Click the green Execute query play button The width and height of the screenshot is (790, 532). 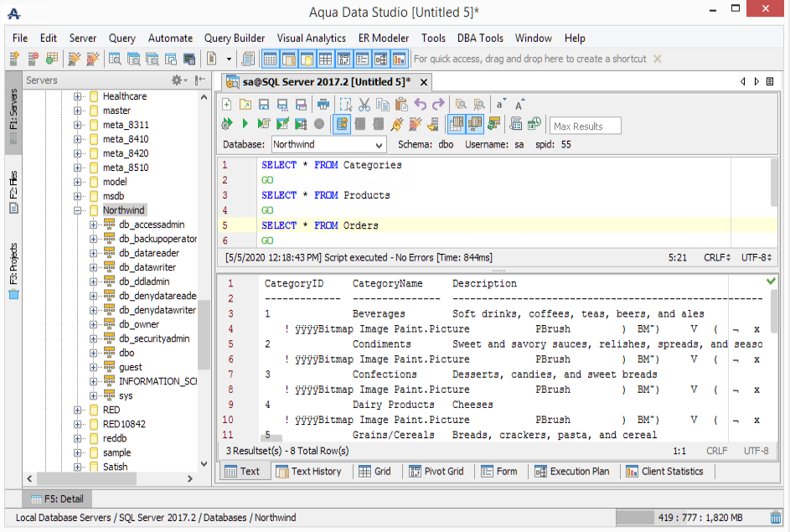click(245, 124)
